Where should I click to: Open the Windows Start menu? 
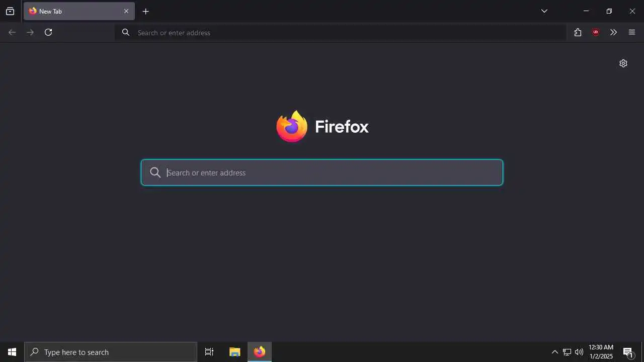[12, 352]
